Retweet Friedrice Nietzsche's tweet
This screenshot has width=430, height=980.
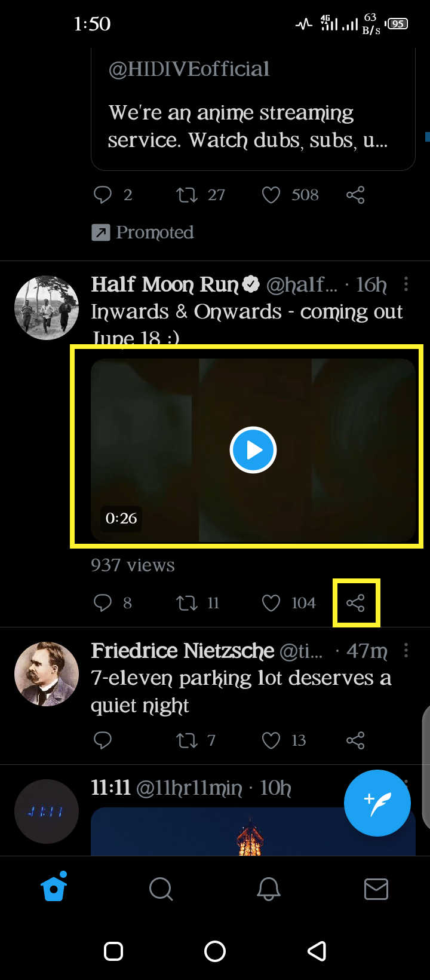(x=187, y=740)
